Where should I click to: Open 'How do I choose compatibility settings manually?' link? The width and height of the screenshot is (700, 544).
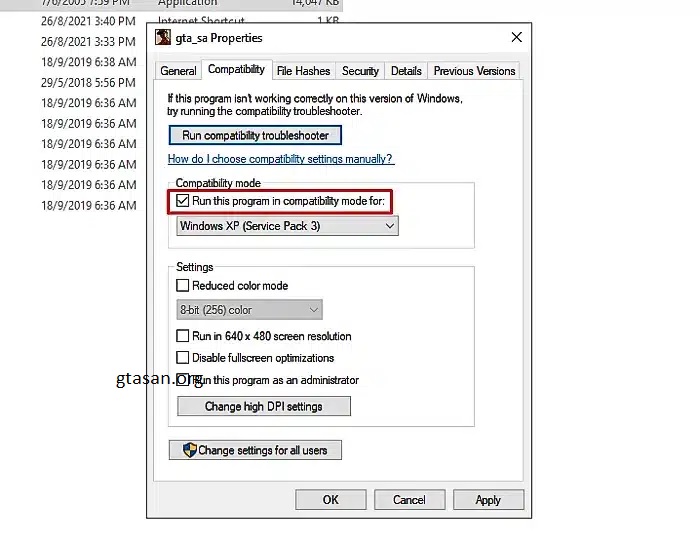coord(281,159)
